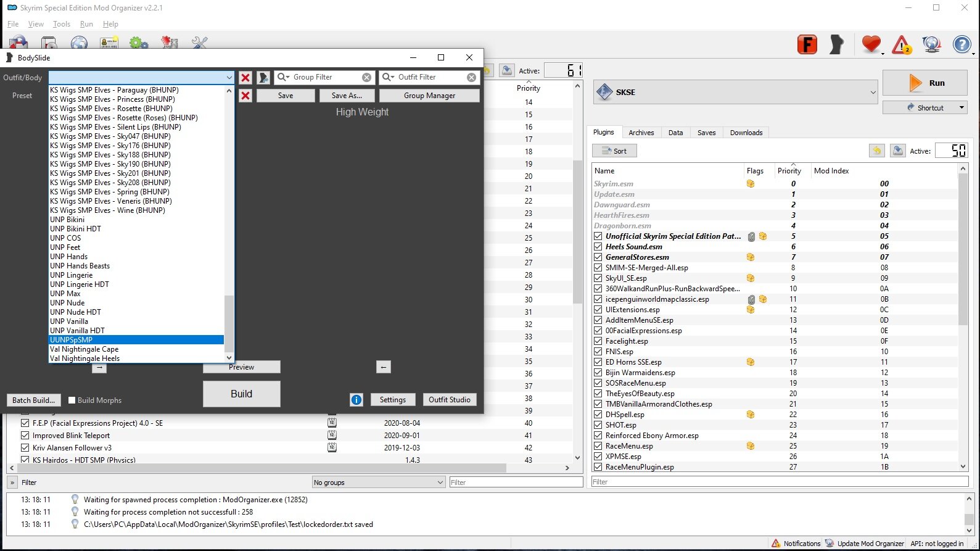Screen dimensions: 980x551
Task: Clear the Outfit Filter search field
Action: pos(472,77)
